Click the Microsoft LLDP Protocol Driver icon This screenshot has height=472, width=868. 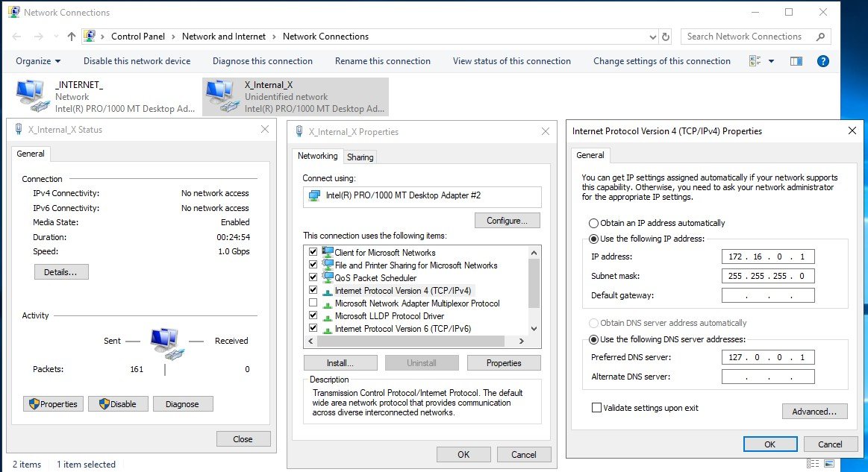point(327,317)
